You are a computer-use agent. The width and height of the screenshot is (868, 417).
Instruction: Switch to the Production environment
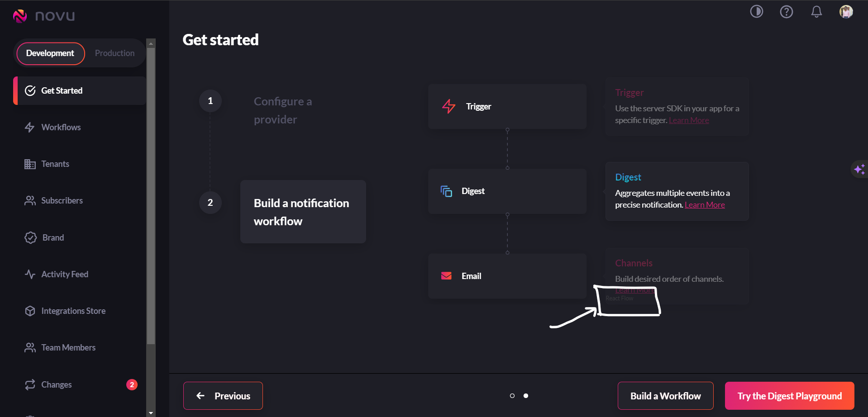(x=114, y=53)
